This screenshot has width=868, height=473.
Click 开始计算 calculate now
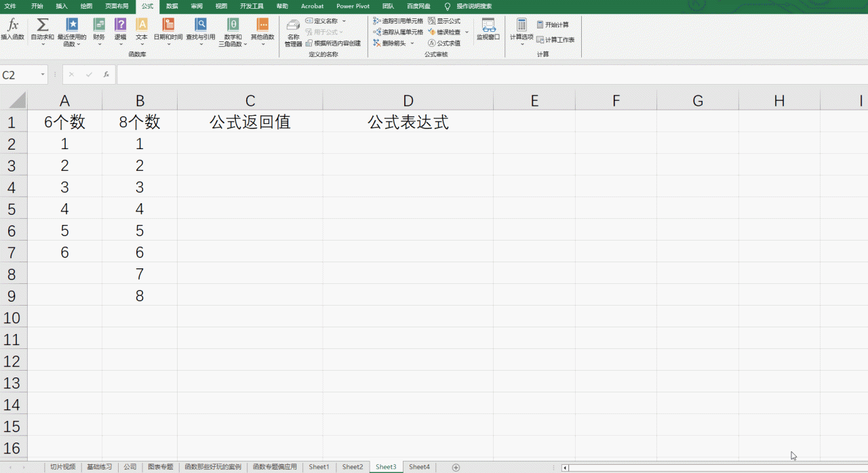pos(553,24)
